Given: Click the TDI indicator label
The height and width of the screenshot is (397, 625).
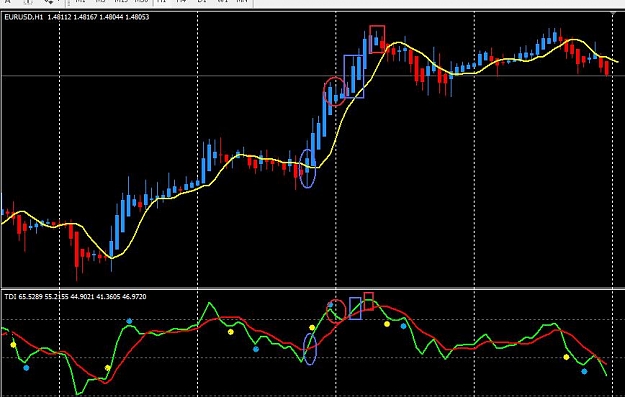Looking at the screenshot, I should [10, 297].
